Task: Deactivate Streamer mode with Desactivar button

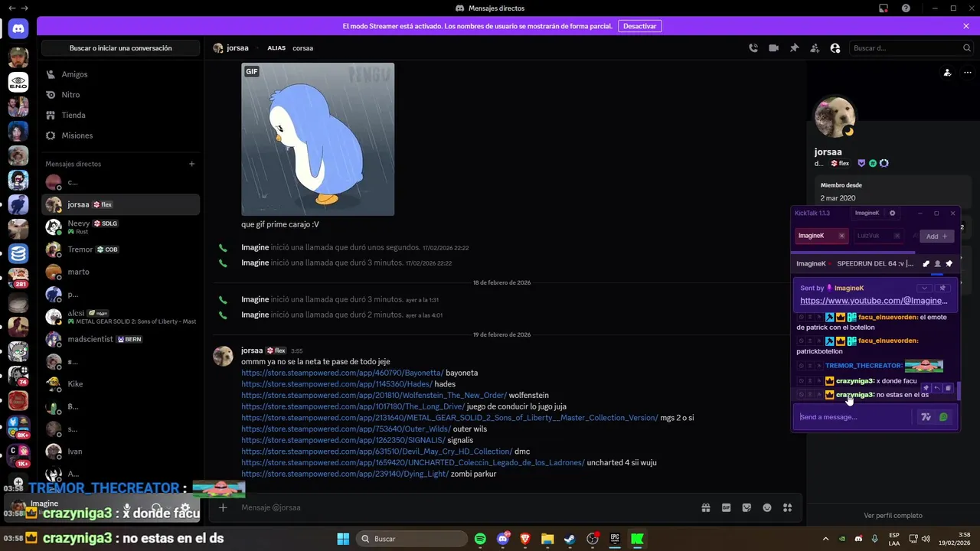Action: [x=639, y=26]
